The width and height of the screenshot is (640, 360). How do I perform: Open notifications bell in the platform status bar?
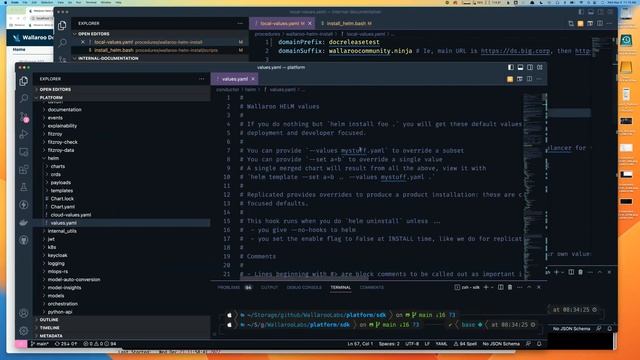[539, 344]
